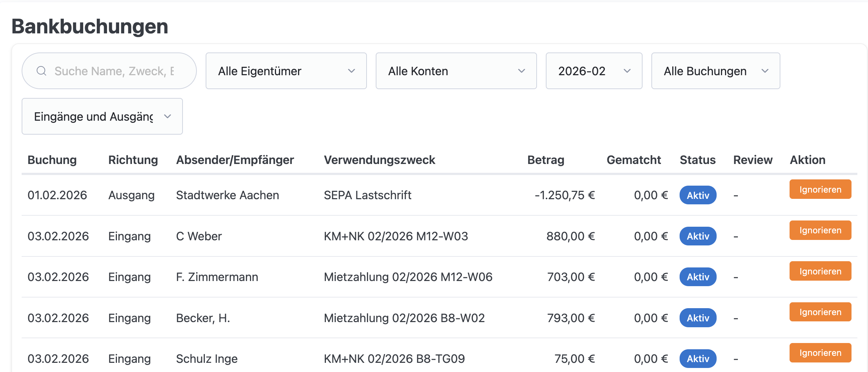The image size is (868, 372).
Task: Click the Aktiv badge on C Weber row
Action: tap(698, 236)
